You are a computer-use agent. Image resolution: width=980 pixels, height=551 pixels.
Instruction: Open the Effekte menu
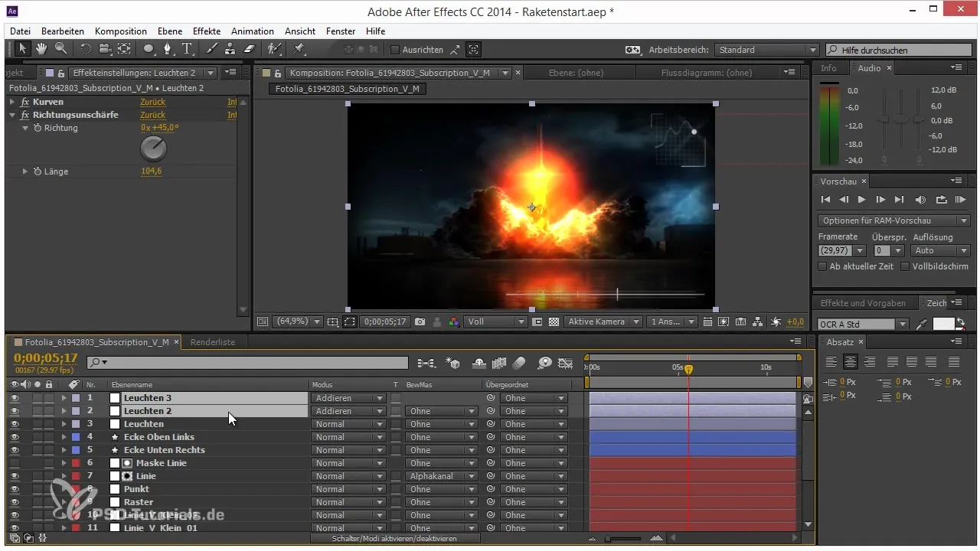tap(207, 31)
